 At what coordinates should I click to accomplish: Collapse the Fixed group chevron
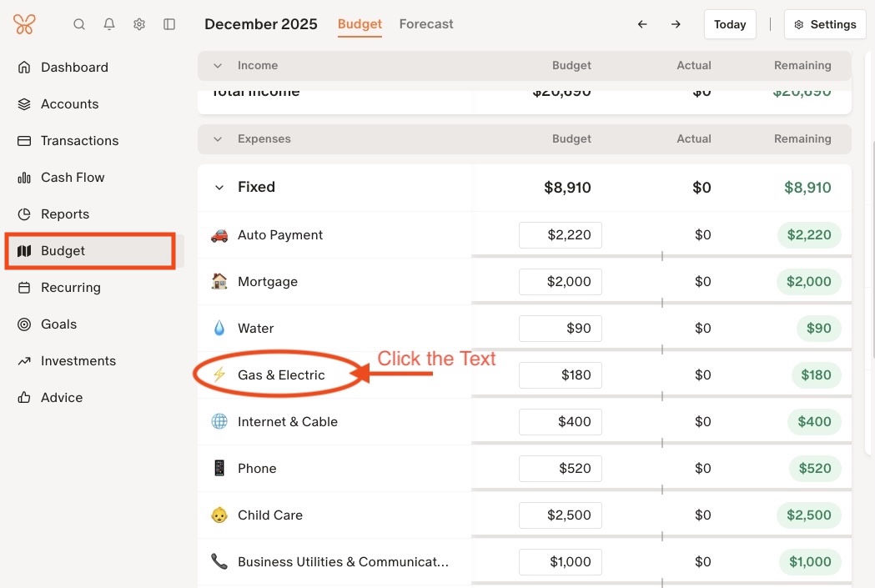tap(219, 188)
